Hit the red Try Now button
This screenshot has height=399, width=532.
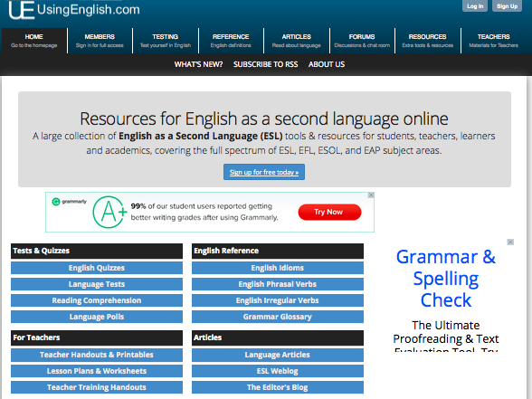tap(329, 212)
